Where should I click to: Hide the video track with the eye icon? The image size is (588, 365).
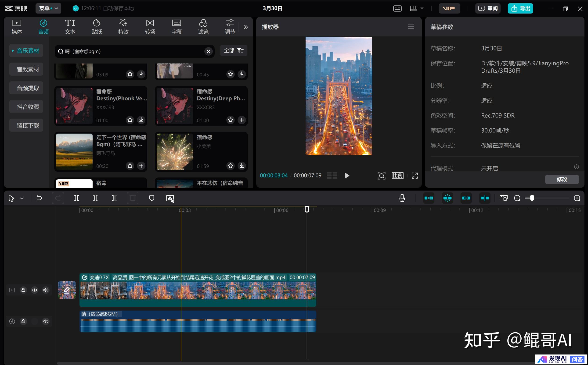coord(35,290)
